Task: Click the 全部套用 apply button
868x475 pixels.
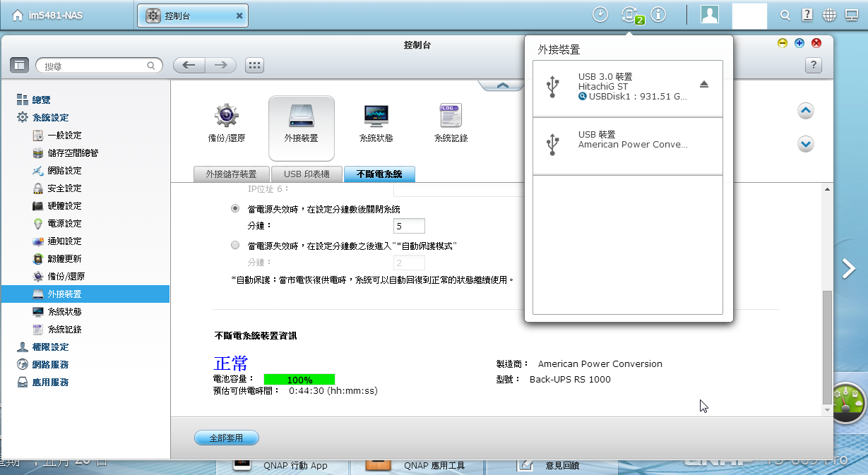Action: pos(226,438)
